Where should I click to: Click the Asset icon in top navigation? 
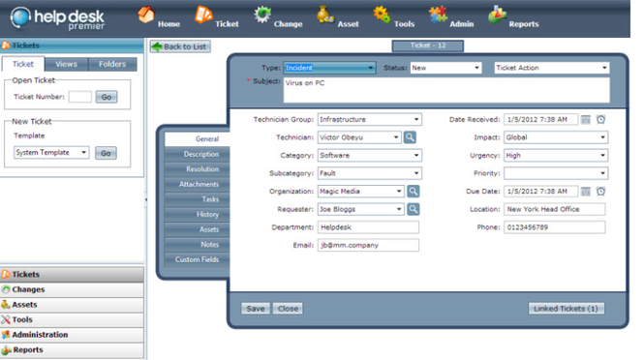(x=324, y=15)
